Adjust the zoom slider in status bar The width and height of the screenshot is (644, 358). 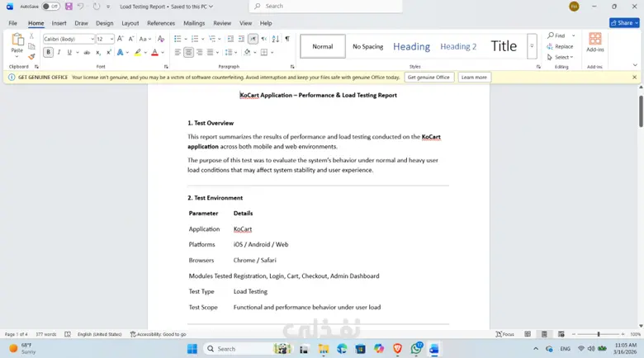pyautogui.click(x=599, y=334)
